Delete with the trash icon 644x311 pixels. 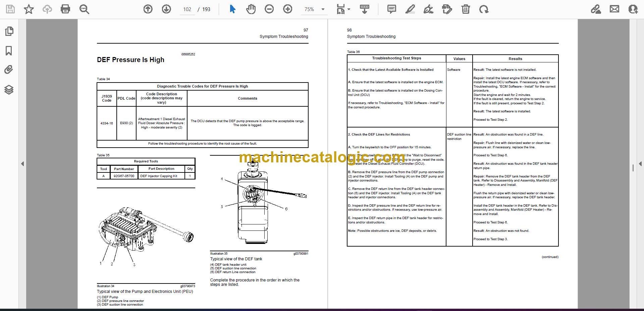[466, 9]
